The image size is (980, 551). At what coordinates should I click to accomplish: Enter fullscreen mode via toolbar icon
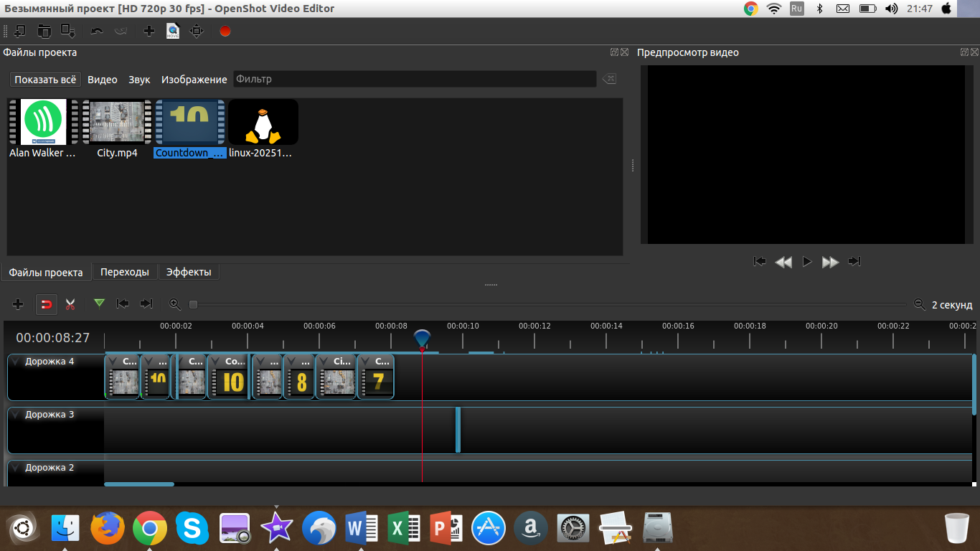tap(197, 31)
